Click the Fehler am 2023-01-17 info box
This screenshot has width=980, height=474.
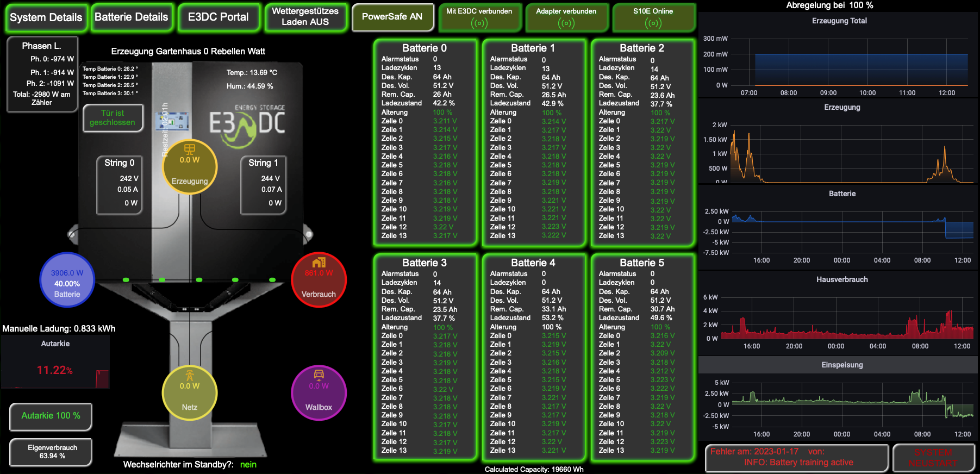tap(797, 458)
